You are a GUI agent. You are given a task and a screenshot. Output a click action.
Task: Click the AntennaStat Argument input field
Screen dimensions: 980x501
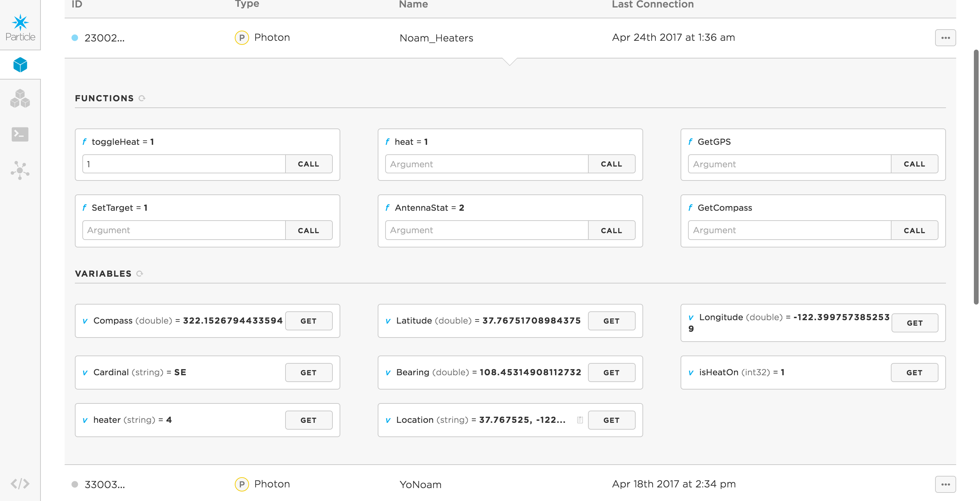[x=487, y=230]
